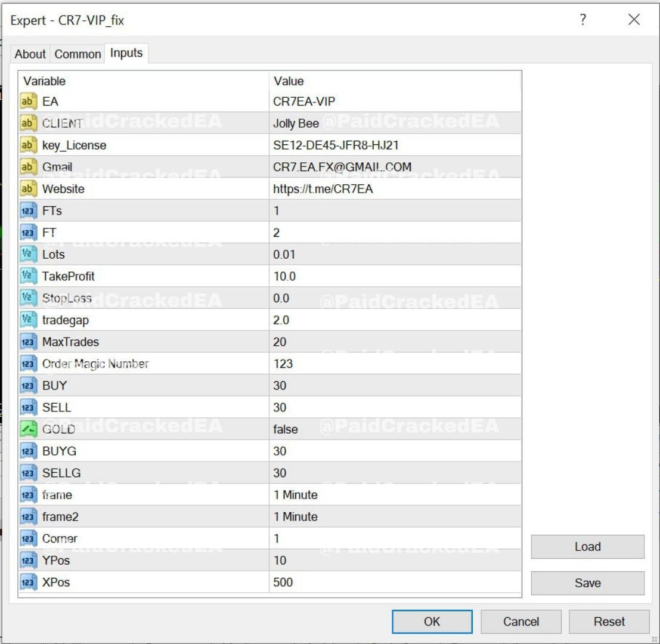Image resolution: width=660 pixels, height=644 pixels.
Task: Switch to the About tab
Action: 30,54
